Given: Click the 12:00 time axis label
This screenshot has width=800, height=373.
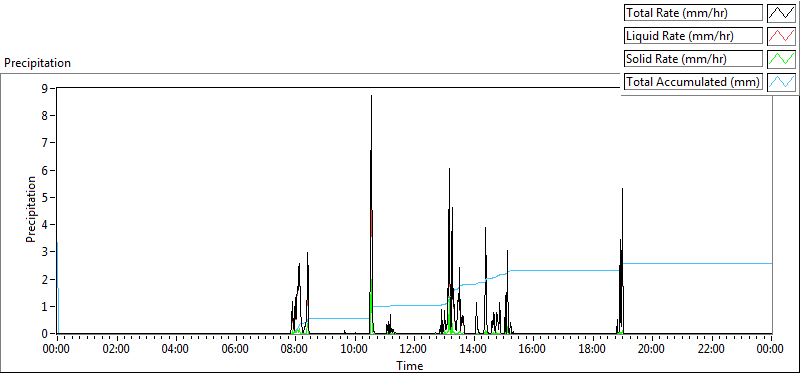Looking at the screenshot, I should (414, 349).
